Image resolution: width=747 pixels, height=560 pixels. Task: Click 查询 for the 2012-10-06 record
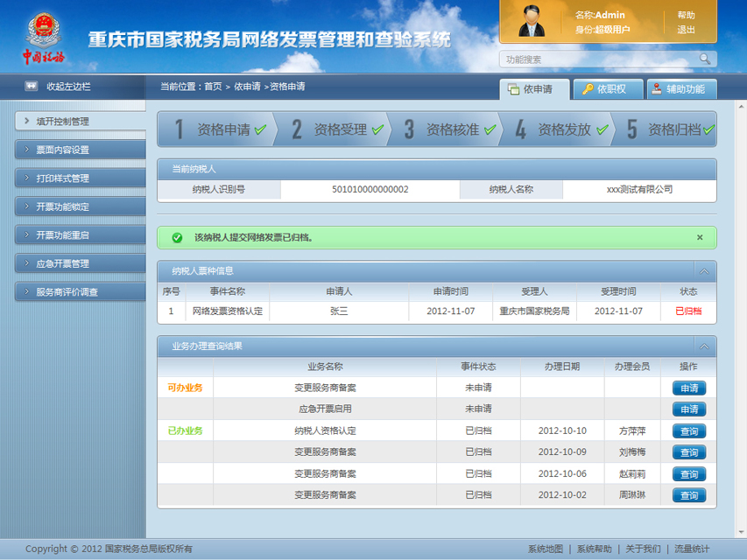tap(689, 473)
